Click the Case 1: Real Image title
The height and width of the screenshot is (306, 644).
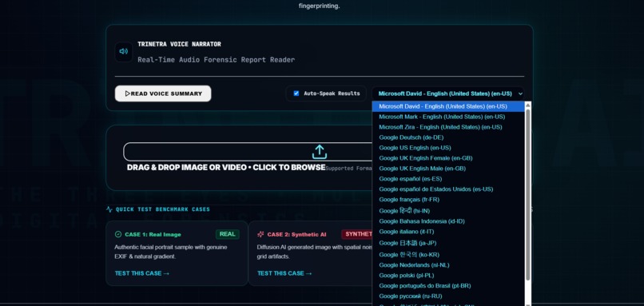(x=153, y=235)
